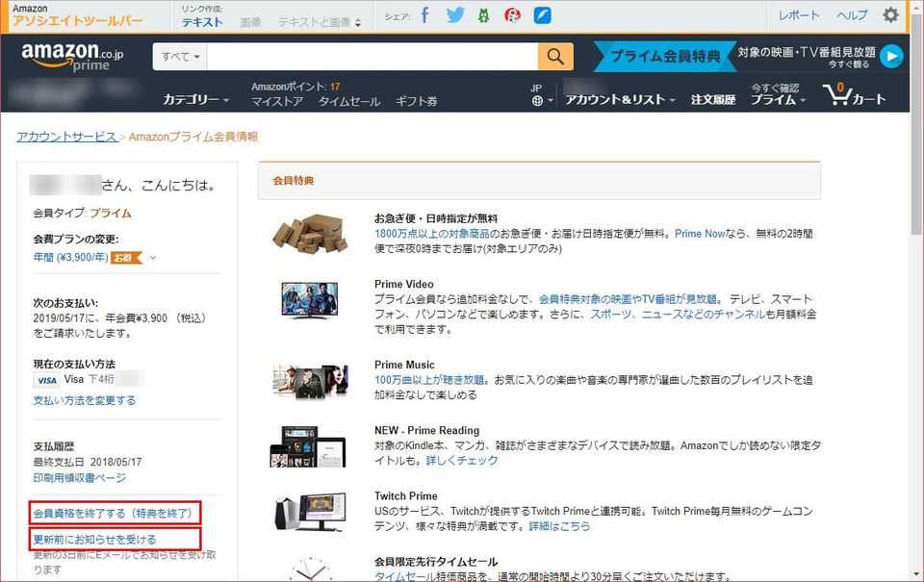Open マイストア in navigation

(x=277, y=101)
